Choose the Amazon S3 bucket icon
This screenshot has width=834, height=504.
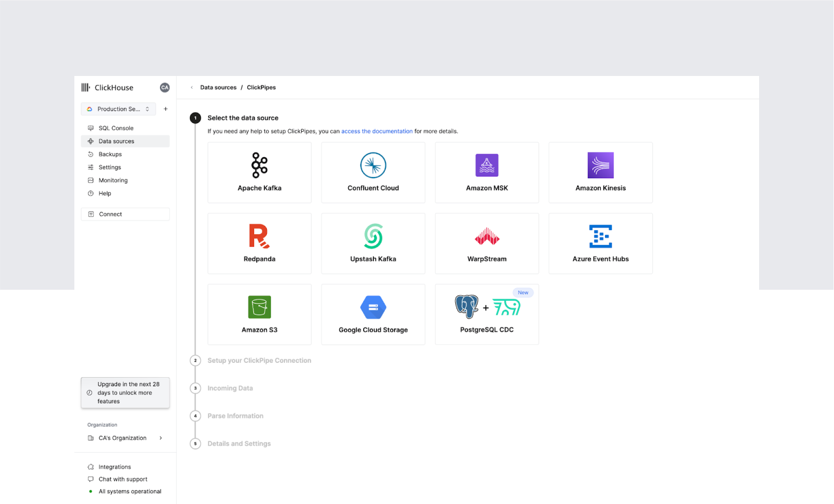click(x=259, y=307)
